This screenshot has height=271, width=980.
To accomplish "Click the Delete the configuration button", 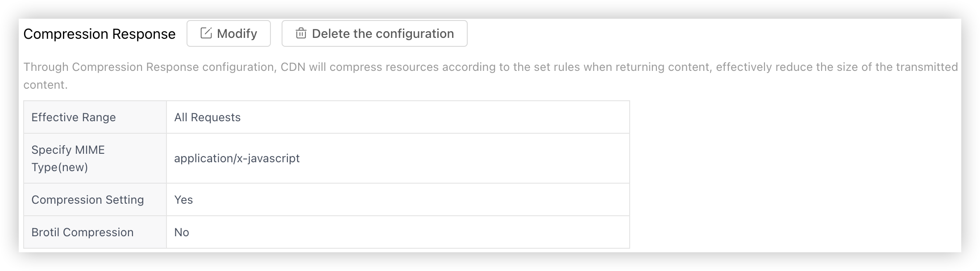I will tap(374, 33).
